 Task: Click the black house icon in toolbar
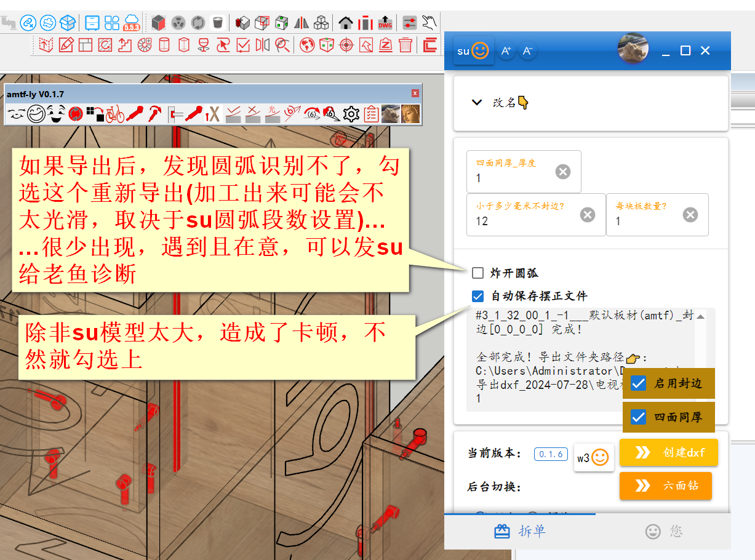pyautogui.click(x=346, y=23)
